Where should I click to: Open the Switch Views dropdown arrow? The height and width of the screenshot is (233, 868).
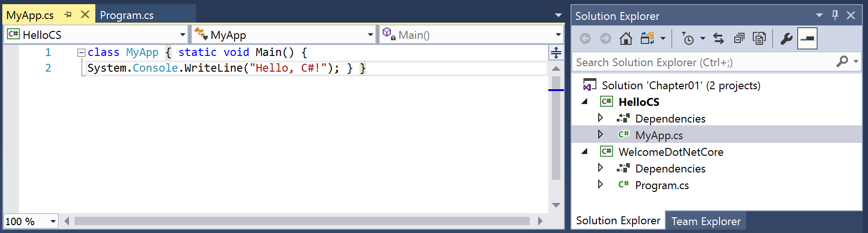point(663,38)
